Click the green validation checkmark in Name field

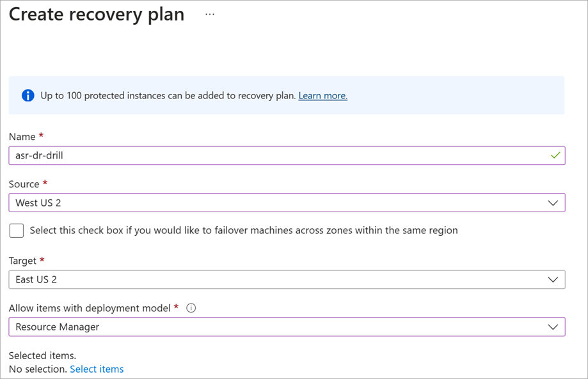click(x=555, y=155)
